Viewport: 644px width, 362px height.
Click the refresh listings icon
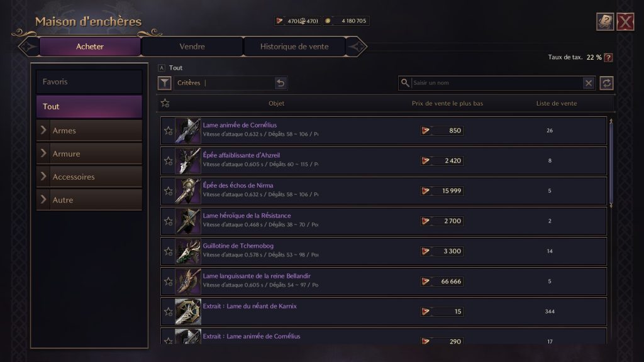click(x=606, y=83)
